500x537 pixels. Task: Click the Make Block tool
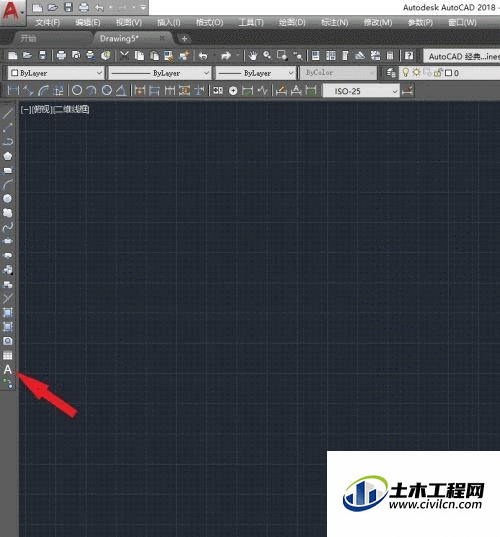pos(8,284)
